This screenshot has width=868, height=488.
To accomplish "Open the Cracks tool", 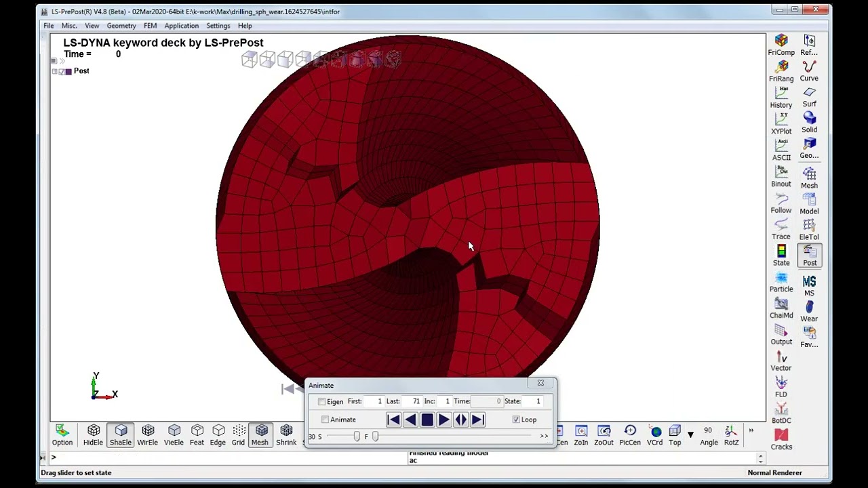I will [781, 439].
